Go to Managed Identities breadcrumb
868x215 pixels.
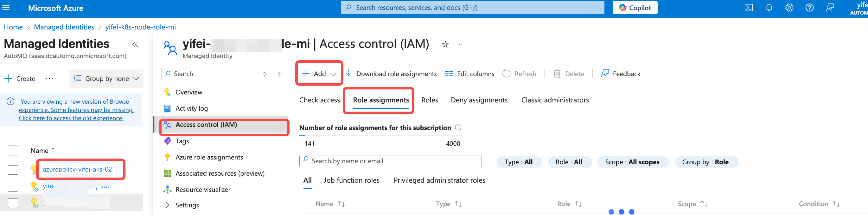click(x=64, y=27)
